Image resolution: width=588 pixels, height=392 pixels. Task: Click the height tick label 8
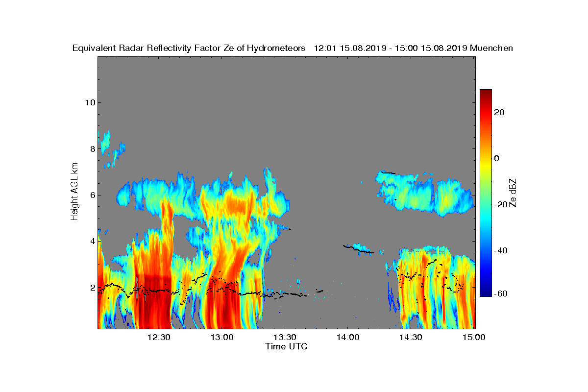[x=92, y=148]
